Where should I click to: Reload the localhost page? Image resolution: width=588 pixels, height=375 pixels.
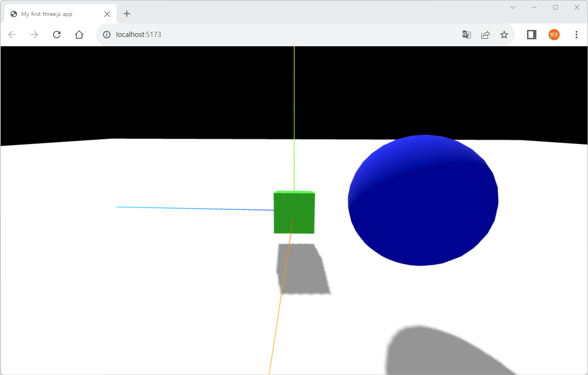click(57, 34)
